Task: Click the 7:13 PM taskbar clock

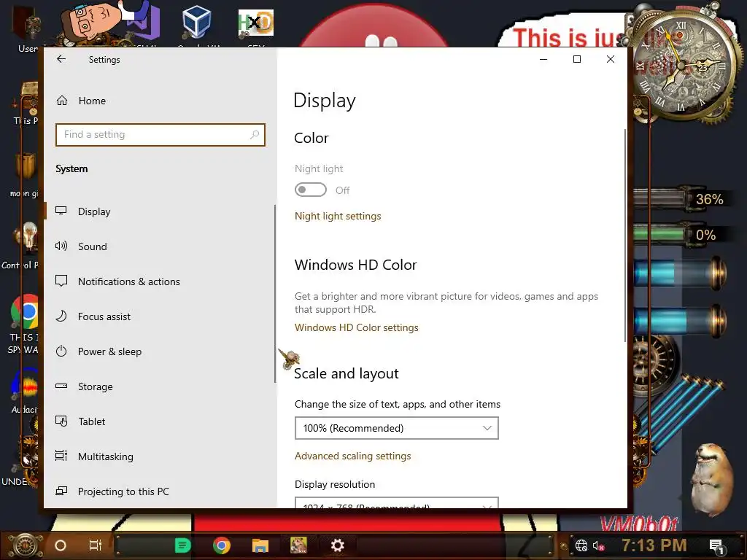Action: [654, 545]
